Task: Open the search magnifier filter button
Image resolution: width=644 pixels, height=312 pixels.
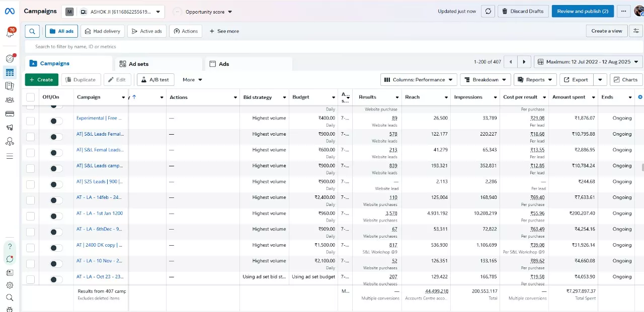Action: tap(32, 31)
